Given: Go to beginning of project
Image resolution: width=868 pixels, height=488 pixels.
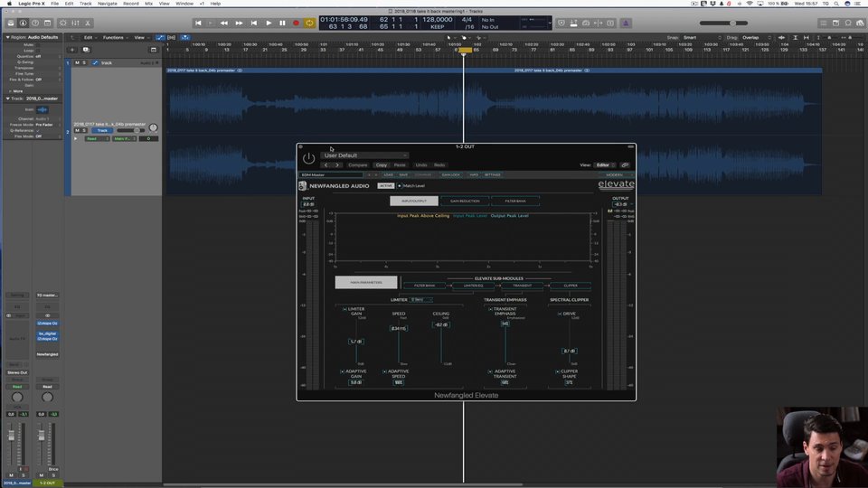Looking at the screenshot, I should [x=198, y=23].
